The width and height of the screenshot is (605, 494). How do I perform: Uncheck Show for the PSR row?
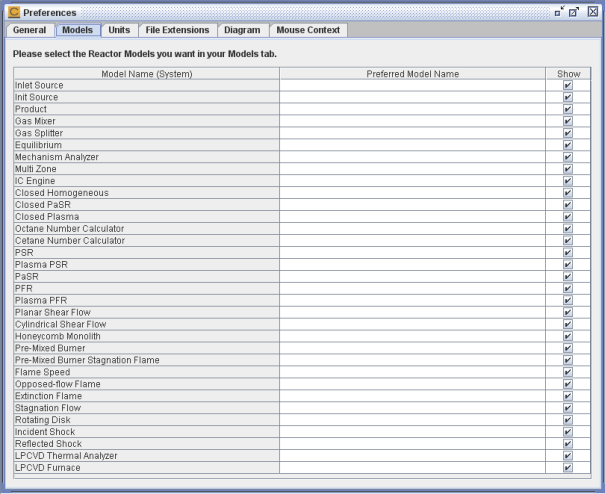(x=568, y=253)
